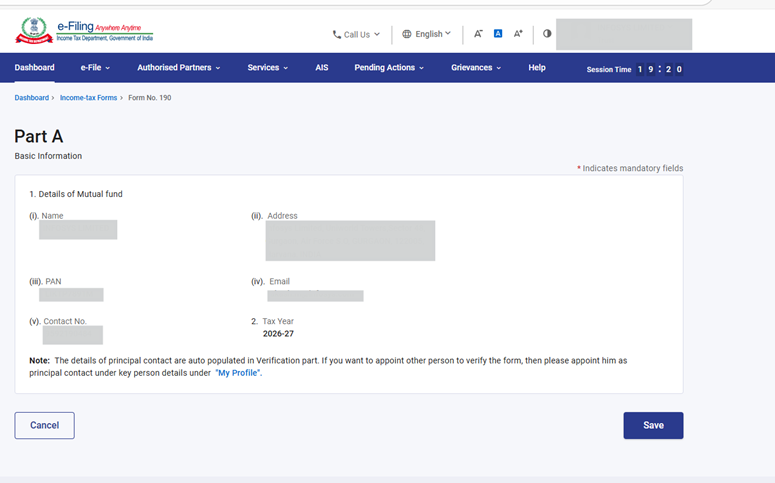Open the Pending Actions menu
This screenshot has height=483, width=775.
pyautogui.click(x=389, y=68)
